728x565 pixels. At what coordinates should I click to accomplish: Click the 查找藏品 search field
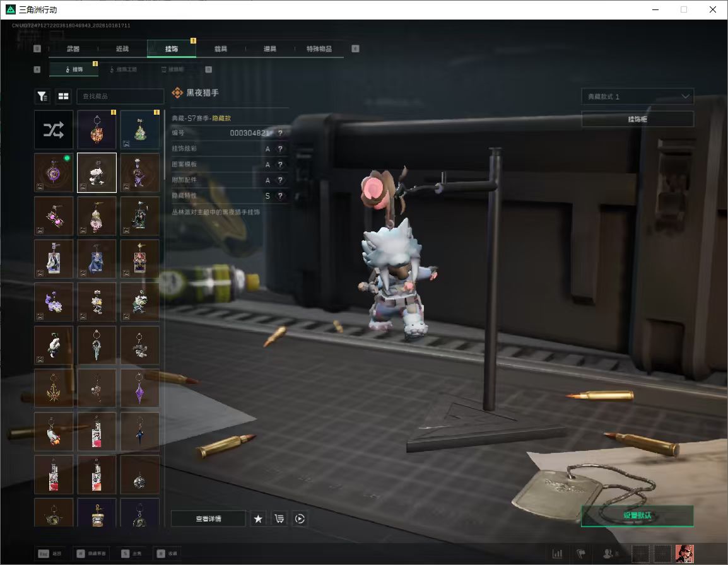click(120, 96)
